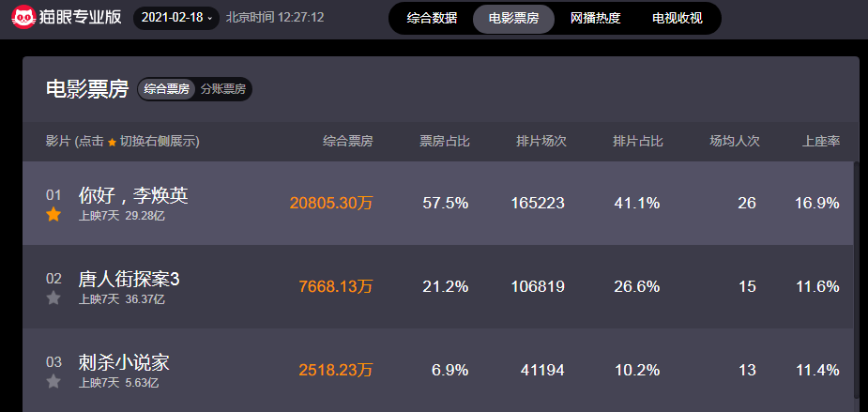Click the box office value 20805.30万
The image size is (868, 412).
pyautogui.click(x=331, y=204)
